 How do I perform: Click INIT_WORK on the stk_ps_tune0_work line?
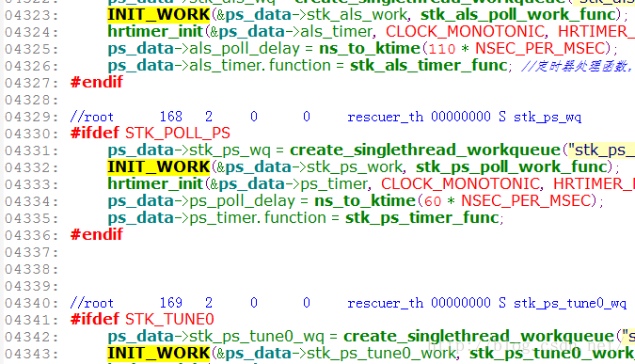coord(159,354)
